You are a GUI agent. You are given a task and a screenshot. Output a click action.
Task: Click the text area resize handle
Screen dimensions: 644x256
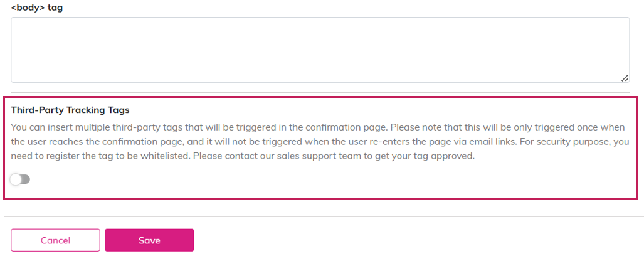click(625, 78)
